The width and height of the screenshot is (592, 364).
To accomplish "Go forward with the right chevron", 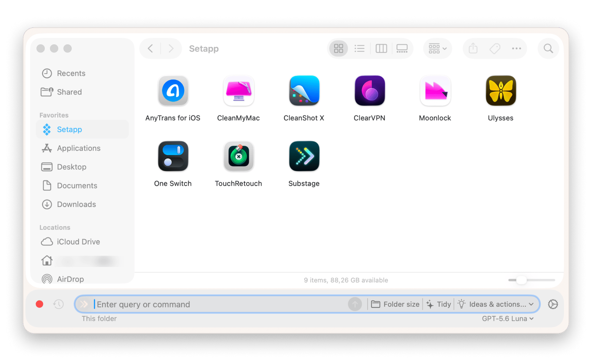I will click(x=171, y=49).
